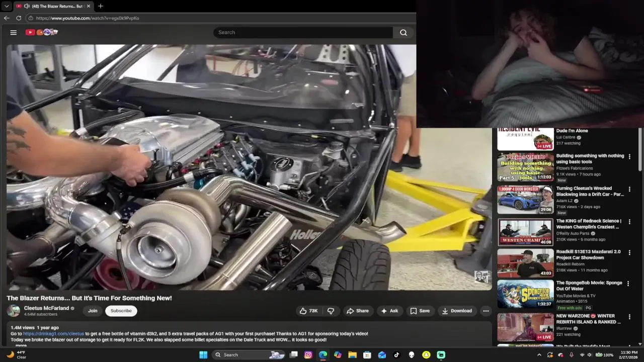This screenshot has height=362, width=644.
Task: Open the Mail app from taskbar
Action: point(382,355)
